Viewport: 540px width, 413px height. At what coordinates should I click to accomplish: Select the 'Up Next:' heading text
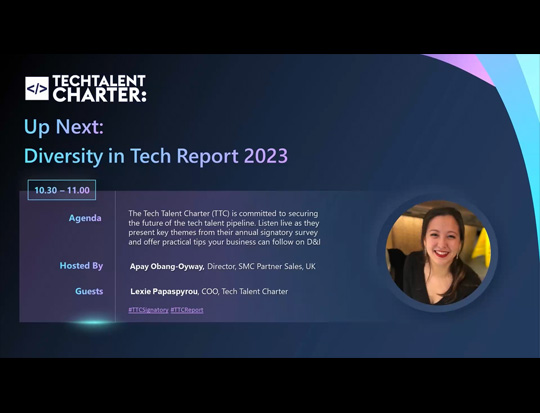click(64, 127)
